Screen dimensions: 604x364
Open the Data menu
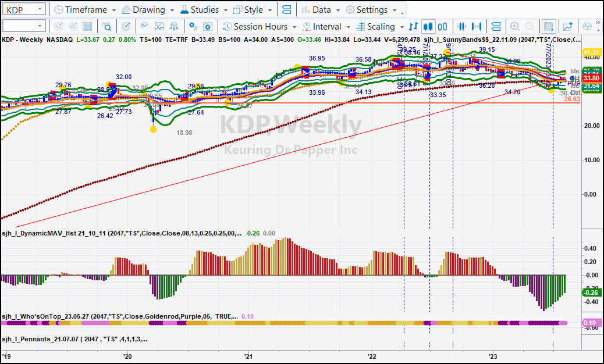click(321, 10)
